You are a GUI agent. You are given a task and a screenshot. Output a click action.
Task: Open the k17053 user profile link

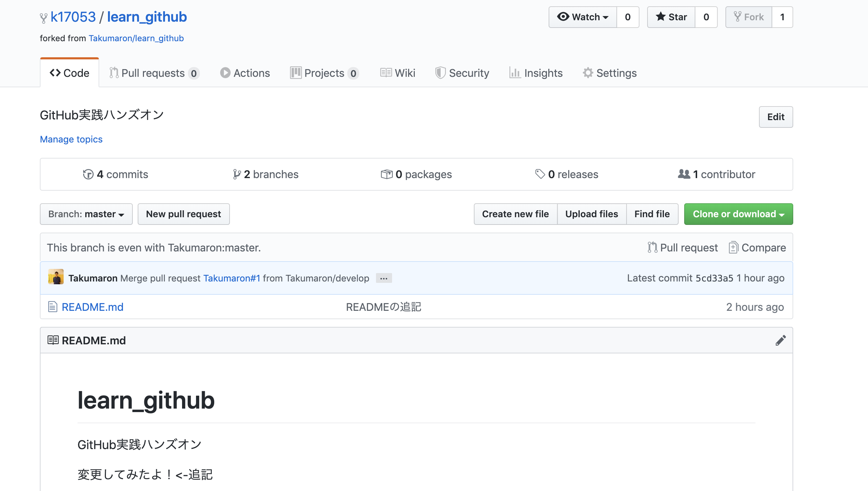click(73, 17)
